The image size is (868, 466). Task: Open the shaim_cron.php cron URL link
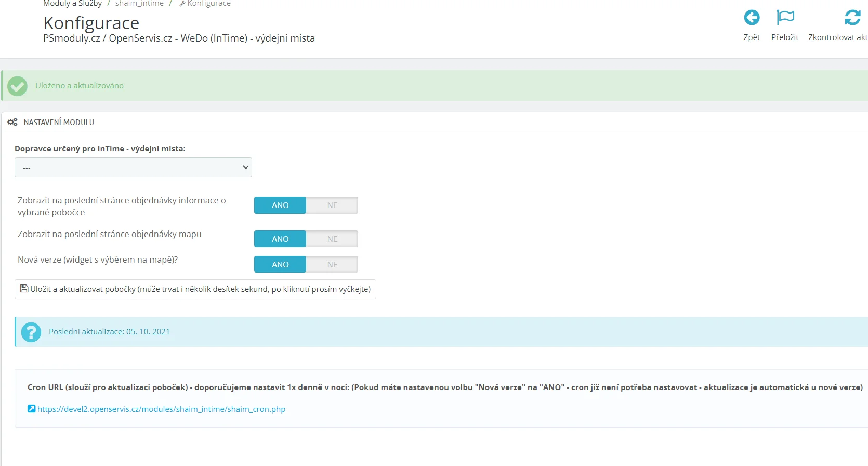[x=161, y=409]
